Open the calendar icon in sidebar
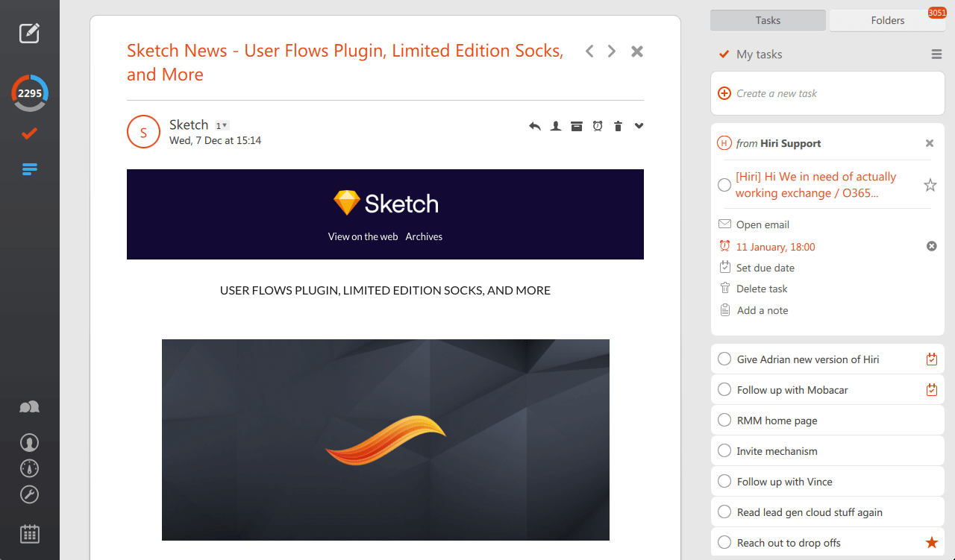The width and height of the screenshot is (955, 560). (x=29, y=534)
